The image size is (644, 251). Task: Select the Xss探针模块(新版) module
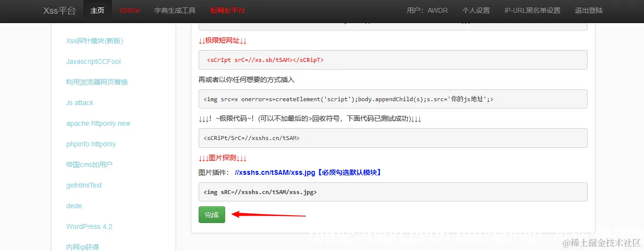(95, 41)
